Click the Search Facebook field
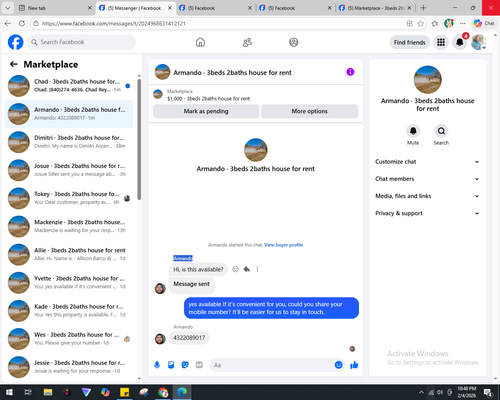 coord(81,42)
